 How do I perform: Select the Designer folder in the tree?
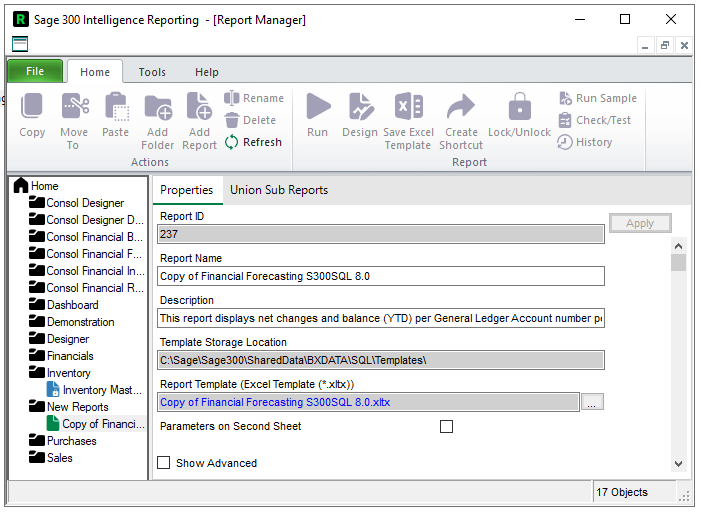(59, 339)
